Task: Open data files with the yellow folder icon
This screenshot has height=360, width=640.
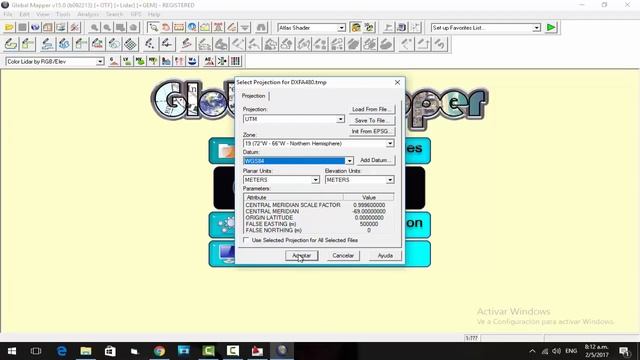Action: (9, 27)
